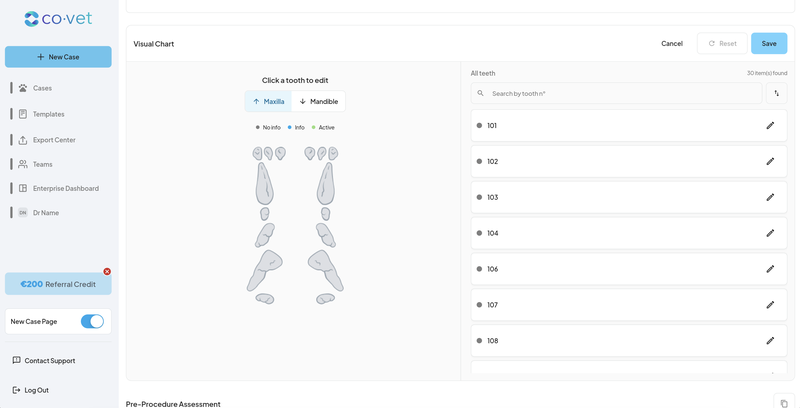Click the 'Info' legend entry with blue dot
The image size is (800, 408).
pos(296,128)
